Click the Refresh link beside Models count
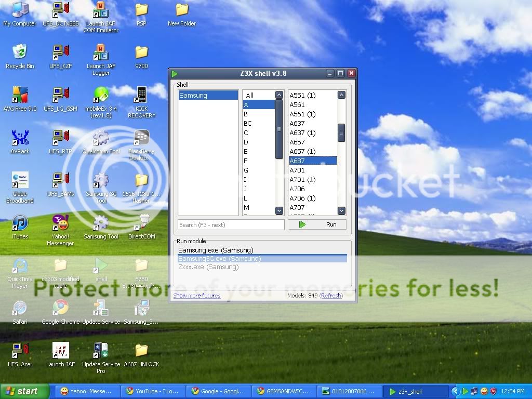 [331, 296]
